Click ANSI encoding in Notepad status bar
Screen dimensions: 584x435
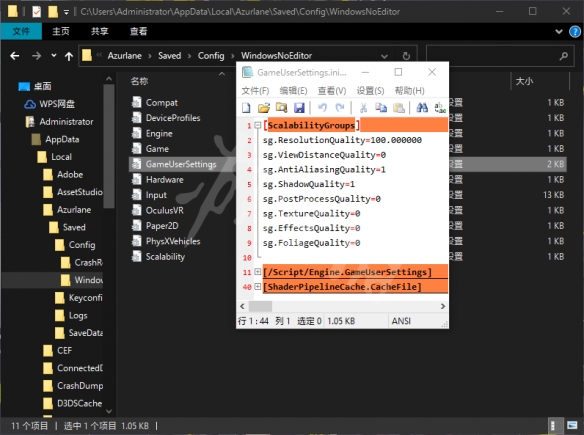click(x=401, y=321)
